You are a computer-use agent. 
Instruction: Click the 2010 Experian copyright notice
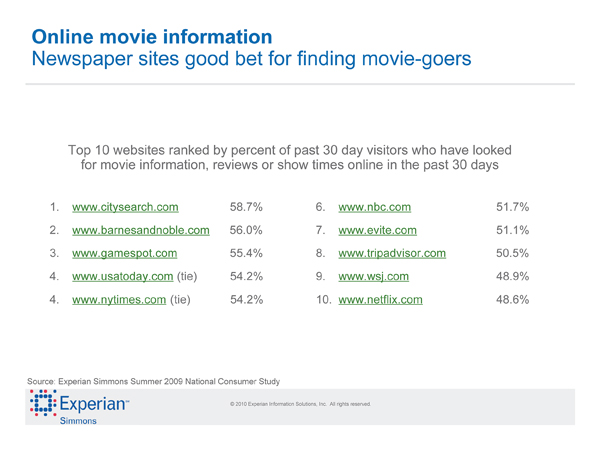(300, 404)
